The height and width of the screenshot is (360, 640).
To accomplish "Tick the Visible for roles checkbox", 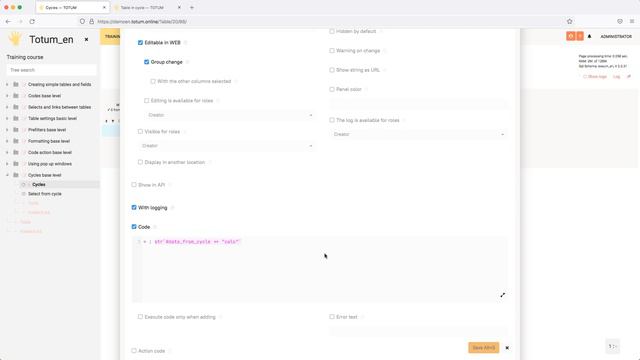I will click(x=140, y=131).
